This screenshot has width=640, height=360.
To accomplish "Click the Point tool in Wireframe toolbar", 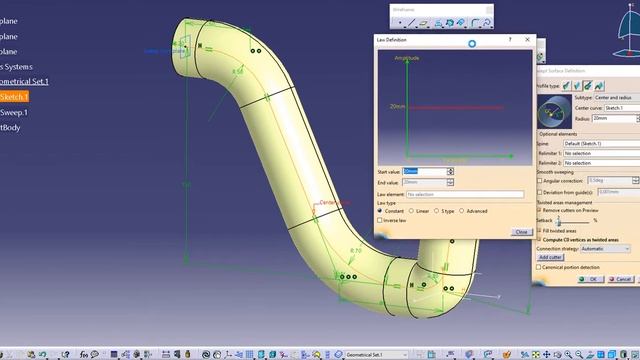I will click(x=400, y=23).
